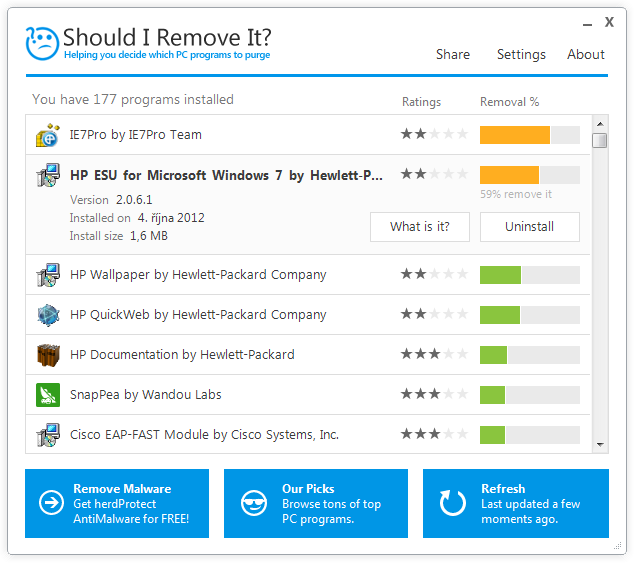Click the Cisco EAP-FAST Module icon
Viewport: 634px width, 563px height.
click(48, 435)
